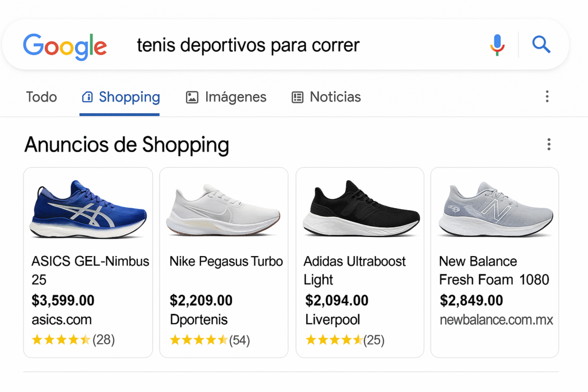The width and height of the screenshot is (588, 392).
Task: Start voice search with the microphone icon
Action: pyautogui.click(x=497, y=45)
